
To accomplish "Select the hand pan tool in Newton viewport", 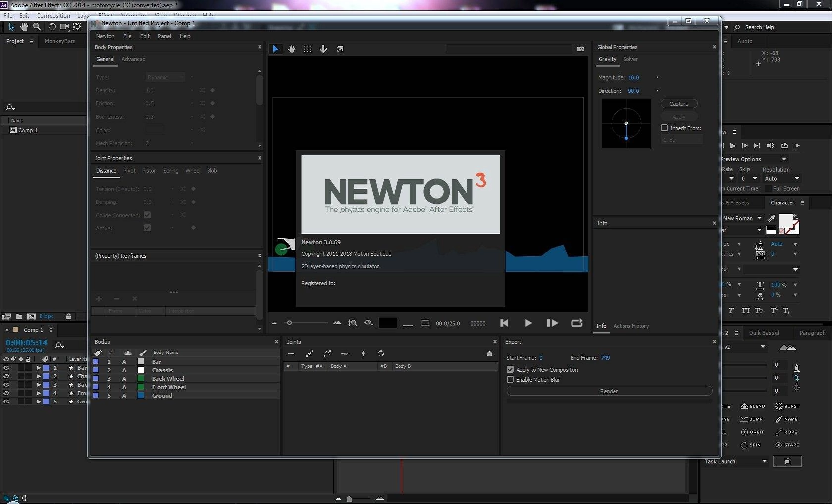I will tap(292, 49).
